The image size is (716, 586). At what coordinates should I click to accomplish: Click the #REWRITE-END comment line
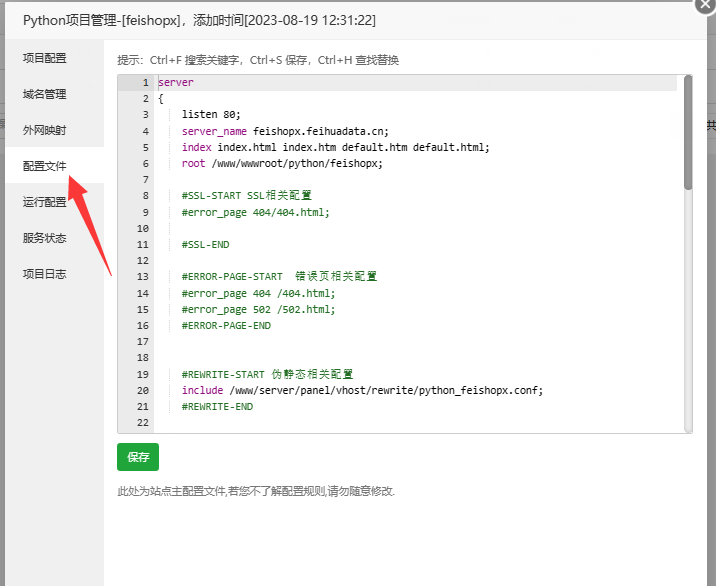point(217,407)
